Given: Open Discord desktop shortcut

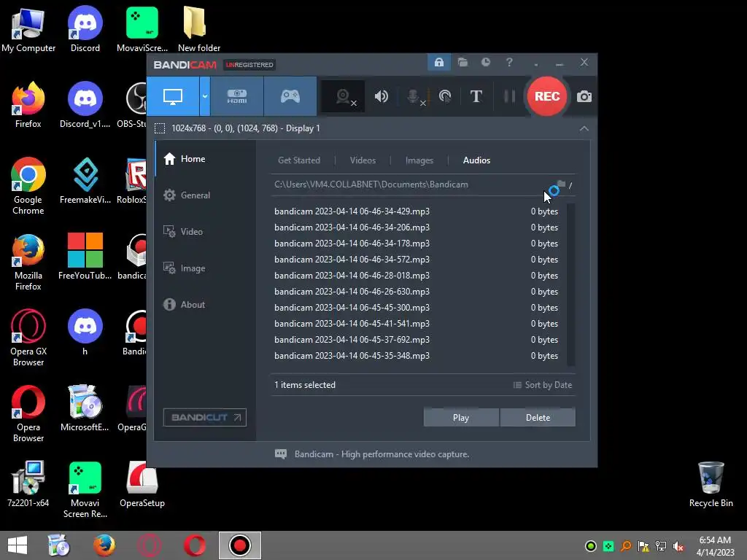Looking at the screenshot, I should pyautogui.click(x=85, y=29).
